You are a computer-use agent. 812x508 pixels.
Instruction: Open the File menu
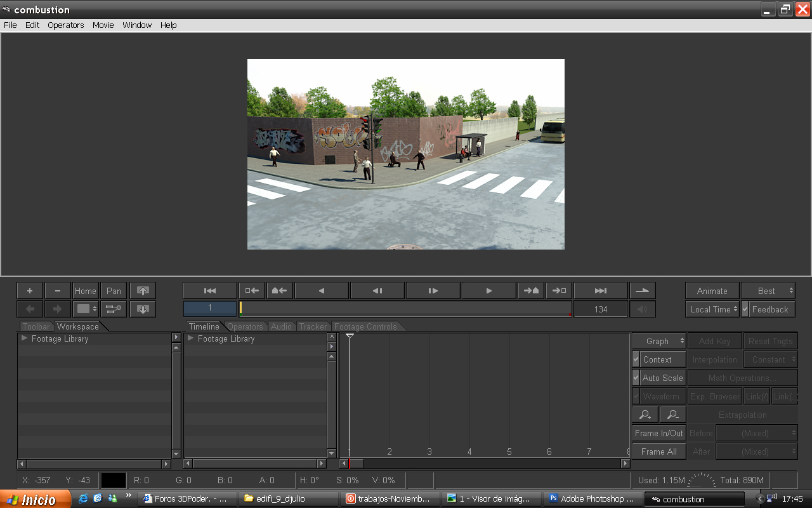(10, 25)
